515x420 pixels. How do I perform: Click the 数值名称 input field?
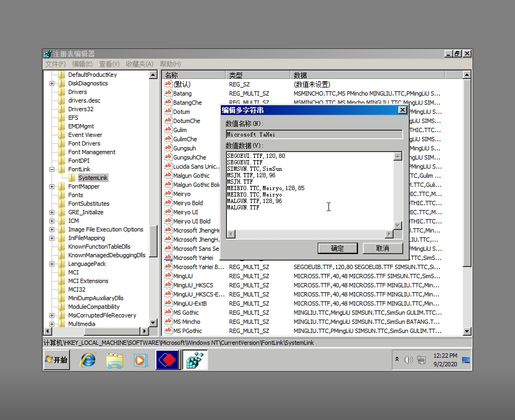(x=314, y=134)
